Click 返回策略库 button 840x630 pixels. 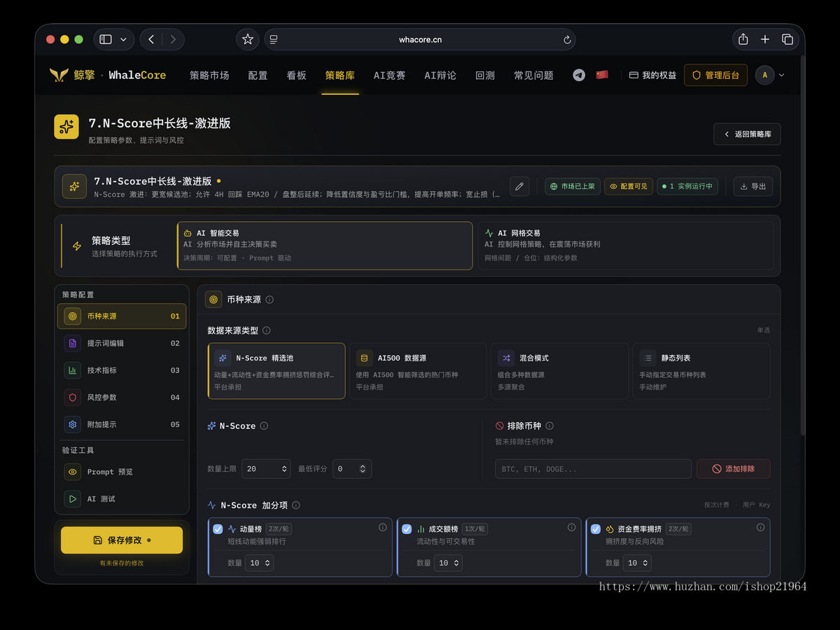pyautogui.click(x=747, y=134)
